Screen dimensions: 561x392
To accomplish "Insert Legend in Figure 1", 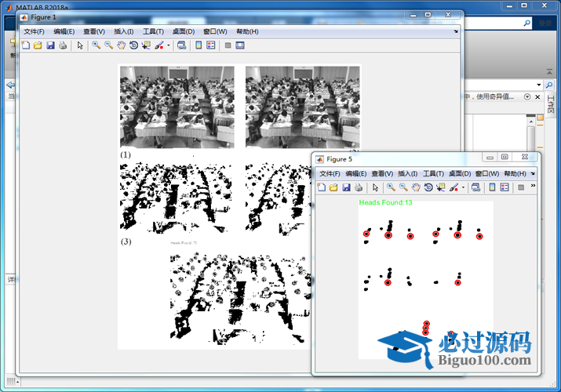I will [211, 45].
